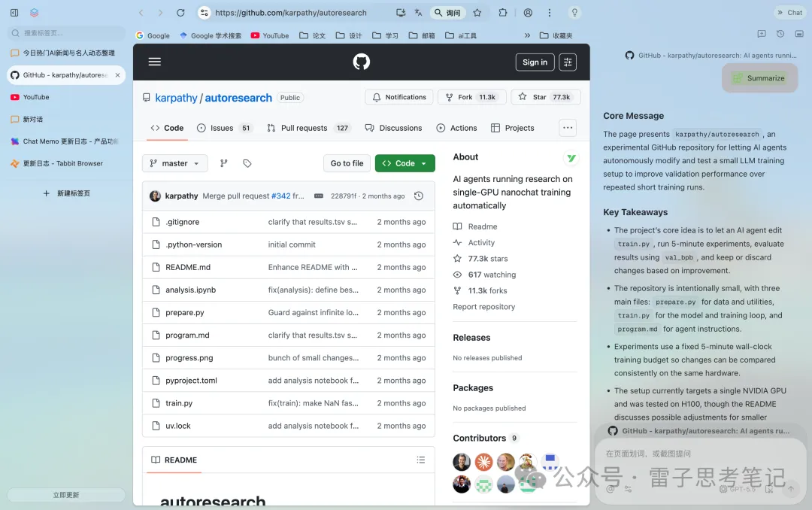Open chat history clock icon
Viewport: 812px width, 510px height.
780,34
